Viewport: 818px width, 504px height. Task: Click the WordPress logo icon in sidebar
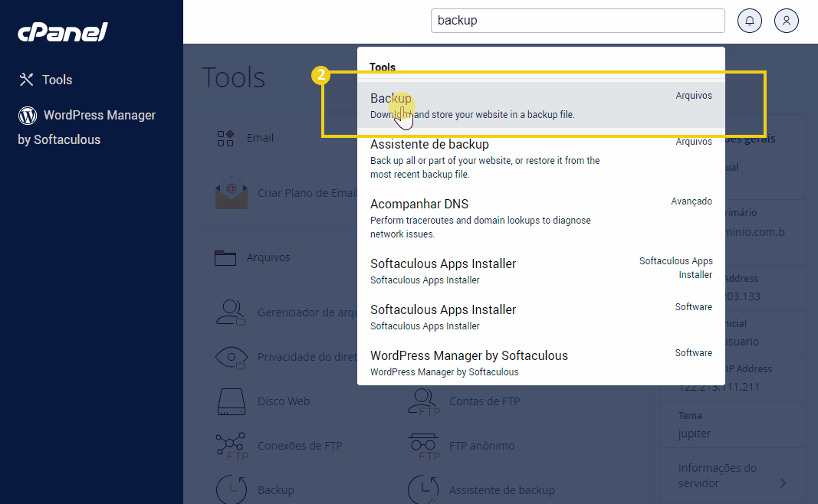click(x=28, y=115)
